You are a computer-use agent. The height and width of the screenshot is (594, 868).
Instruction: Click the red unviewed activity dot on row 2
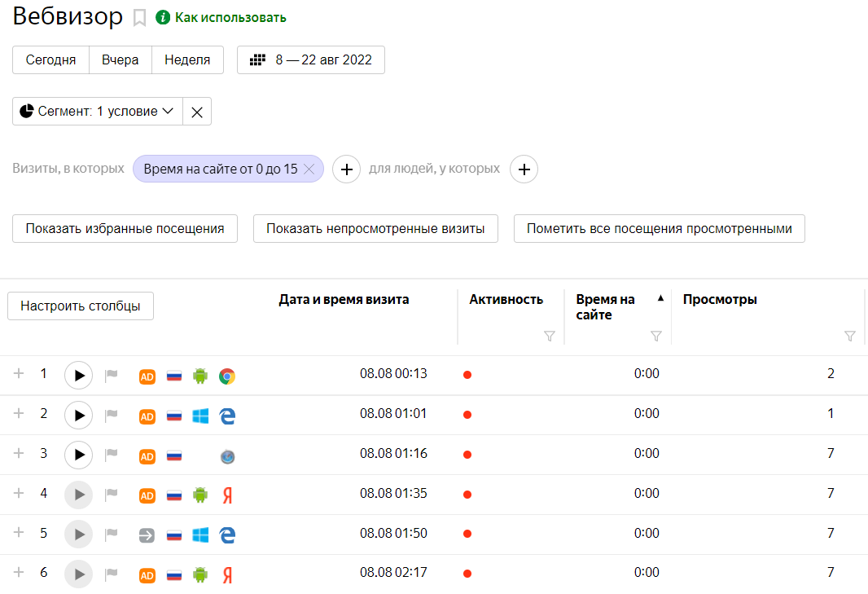point(467,414)
